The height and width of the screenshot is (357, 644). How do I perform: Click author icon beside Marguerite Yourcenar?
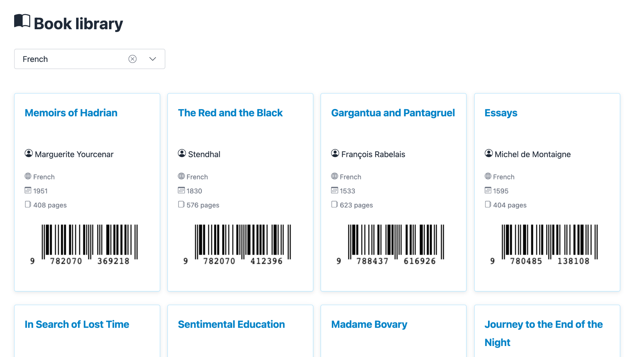(29, 153)
